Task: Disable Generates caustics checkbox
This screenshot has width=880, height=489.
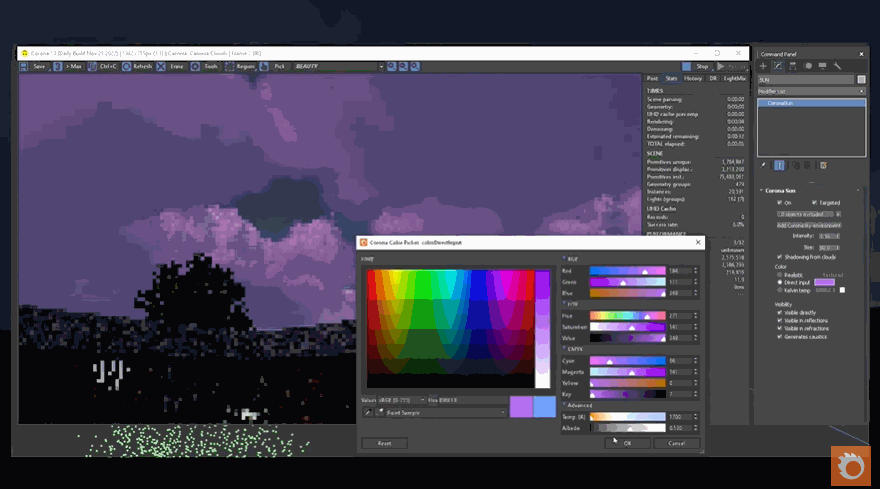Action: [780, 337]
